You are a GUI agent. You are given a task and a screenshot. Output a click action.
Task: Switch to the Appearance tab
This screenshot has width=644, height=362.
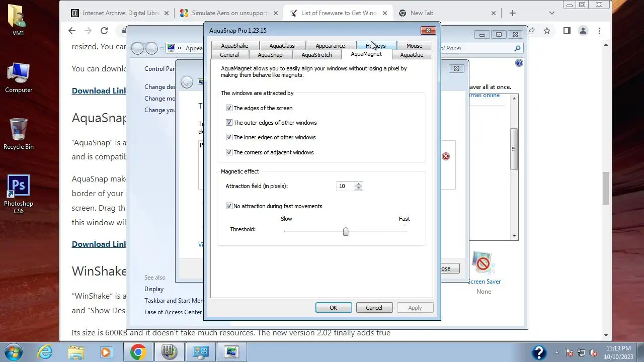coord(330,46)
